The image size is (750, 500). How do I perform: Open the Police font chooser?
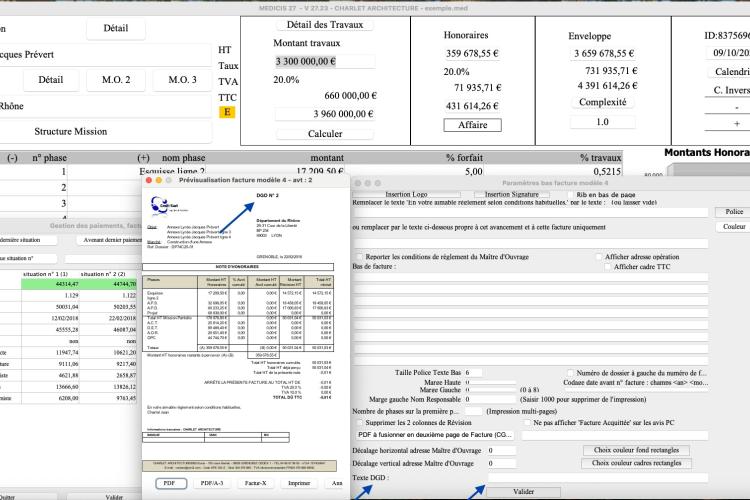[734, 211]
